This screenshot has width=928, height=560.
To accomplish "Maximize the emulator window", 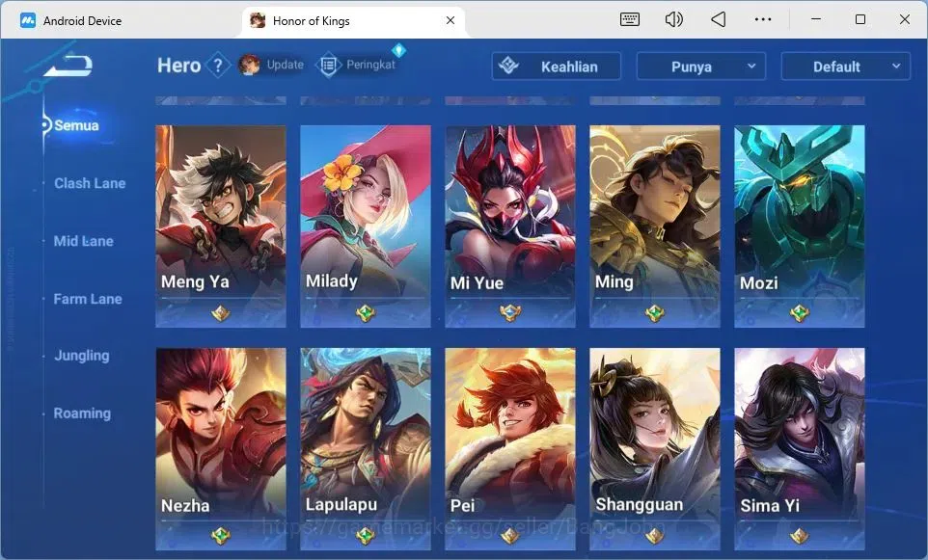I will 860,19.
